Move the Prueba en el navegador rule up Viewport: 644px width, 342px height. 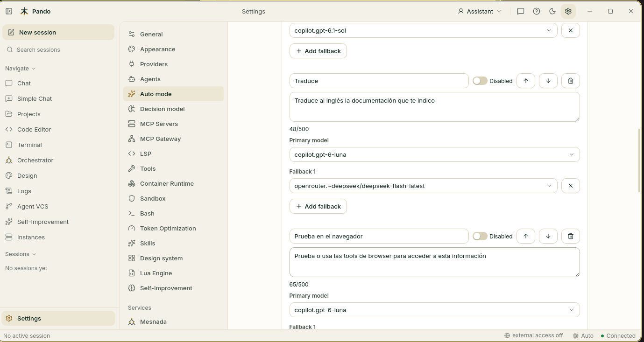click(526, 236)
